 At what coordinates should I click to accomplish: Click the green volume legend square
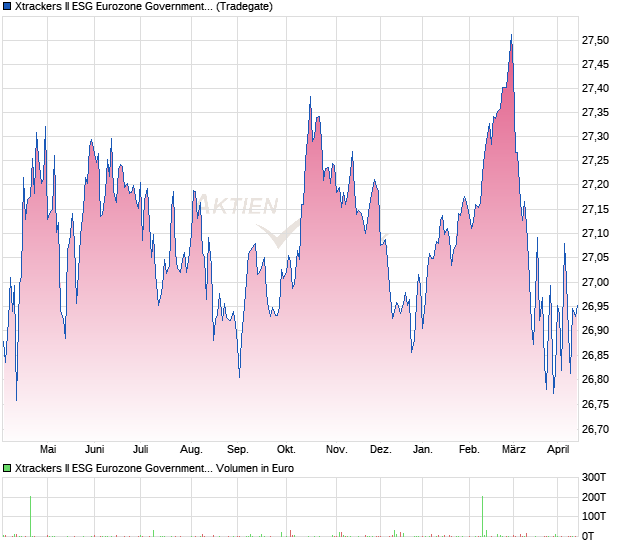(x=7, y=467)
